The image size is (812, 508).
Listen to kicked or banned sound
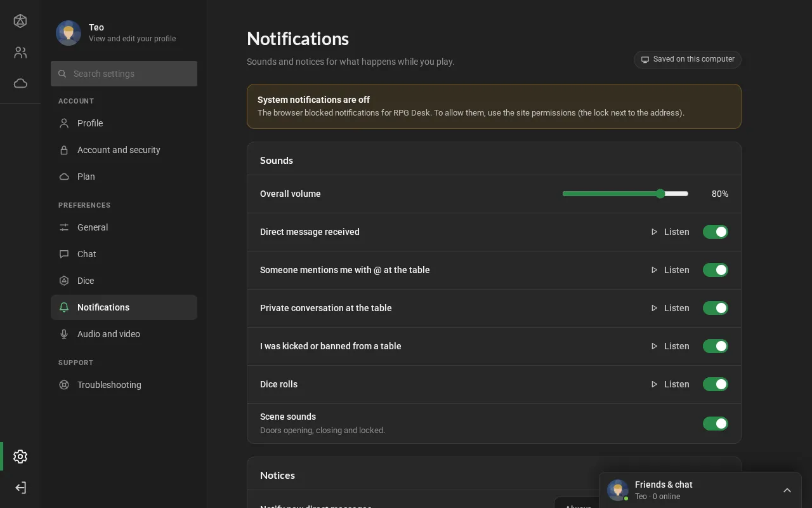tap(670, 346)
